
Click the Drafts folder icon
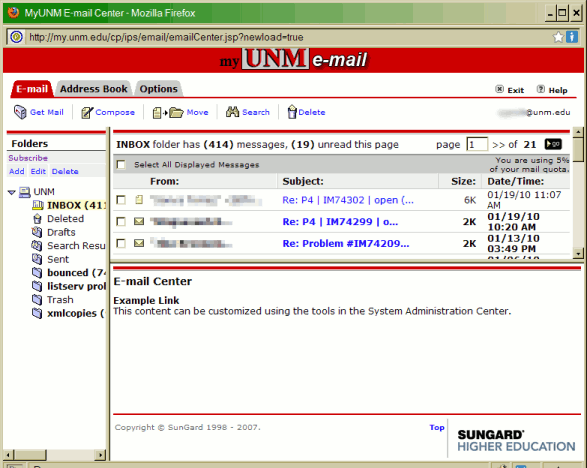pos(37,232)
